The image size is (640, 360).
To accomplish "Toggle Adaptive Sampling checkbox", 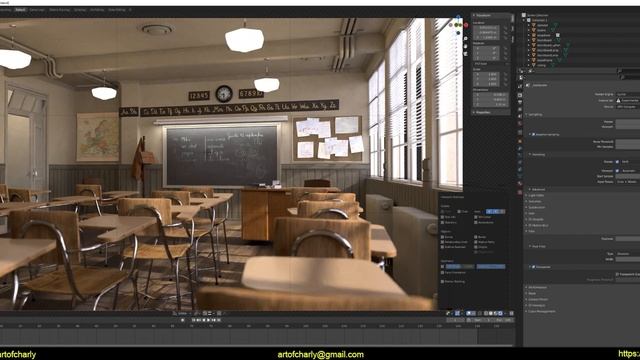I will point(533,134).
